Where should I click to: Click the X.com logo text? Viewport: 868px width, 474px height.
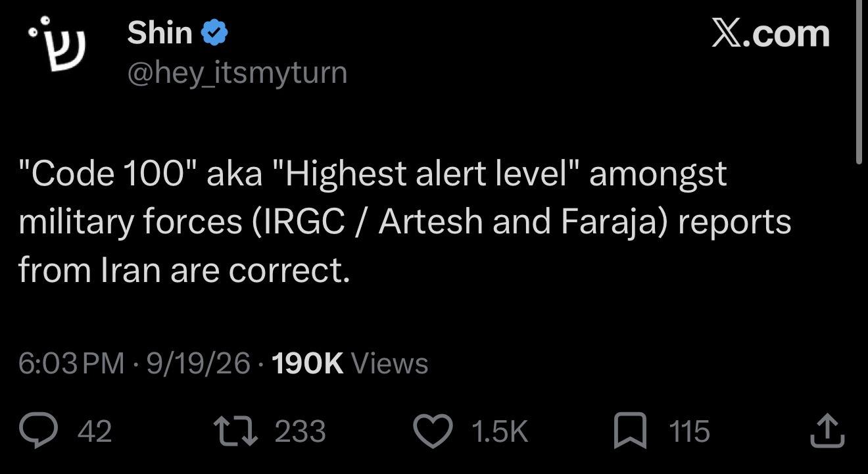(770, 33)
